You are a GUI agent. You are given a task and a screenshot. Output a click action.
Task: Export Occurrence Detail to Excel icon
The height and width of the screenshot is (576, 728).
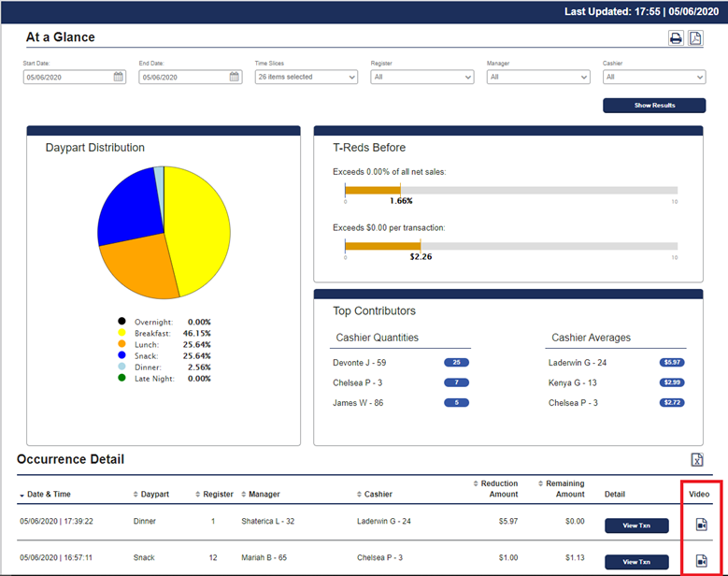[x=696, y=460]
